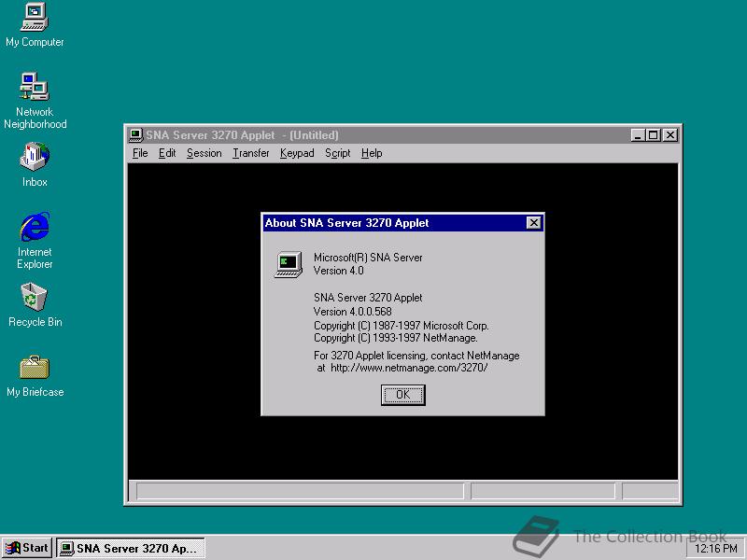Close the About SNA Server 3270 Applet dialog
Viewport: 747px width, 560px height.
533,223
